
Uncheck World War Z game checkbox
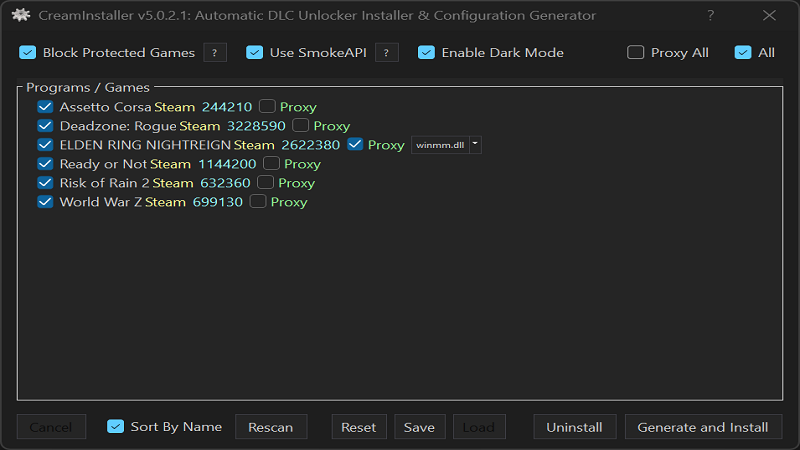[x=45, y=202]
